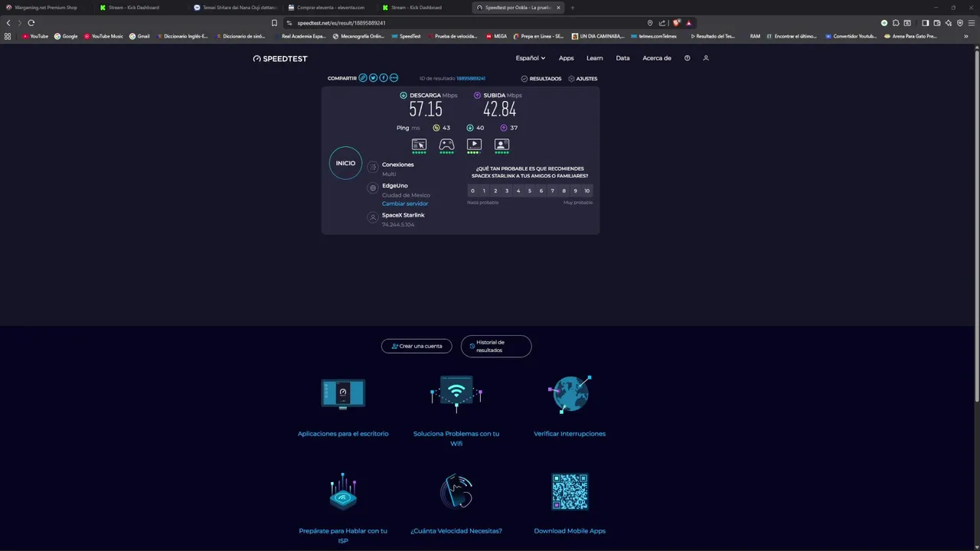
Task: Click the mobile apps QR code
Action: point(570,491)
